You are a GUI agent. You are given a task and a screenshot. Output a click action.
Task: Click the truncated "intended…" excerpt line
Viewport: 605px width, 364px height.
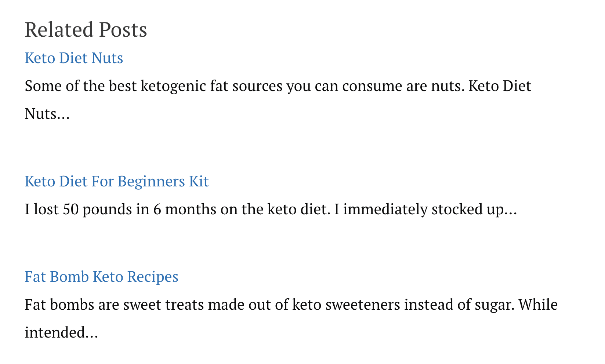61,333
